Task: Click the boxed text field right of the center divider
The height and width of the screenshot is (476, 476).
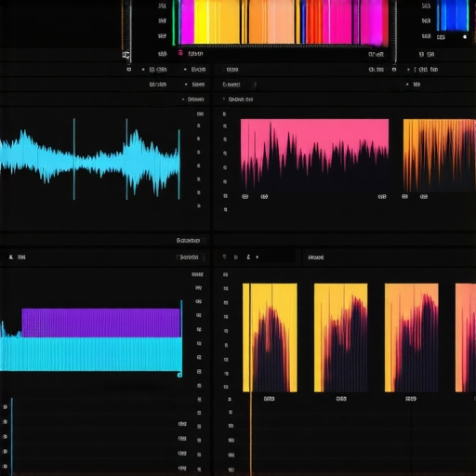Action: (239, 85)
